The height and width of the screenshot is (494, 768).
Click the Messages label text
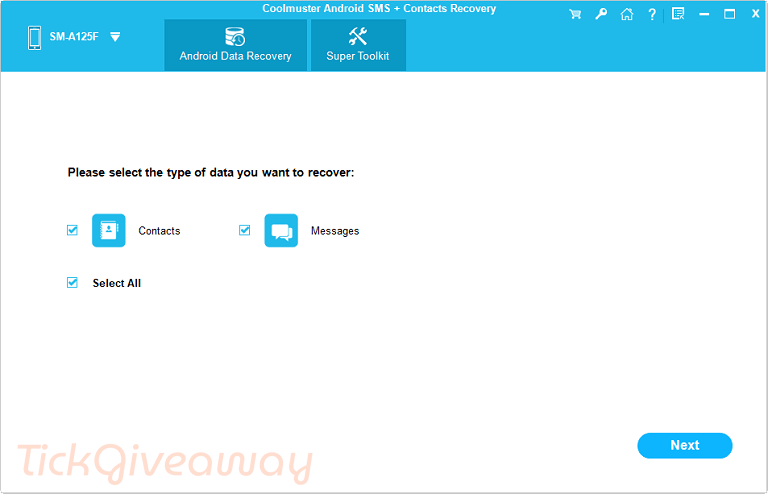pos(335,231)
